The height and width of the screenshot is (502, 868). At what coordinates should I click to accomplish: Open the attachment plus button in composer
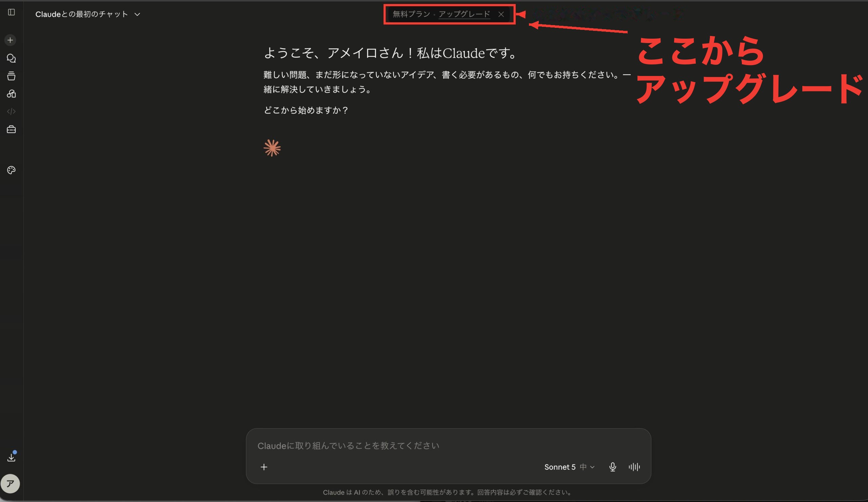[264, 467]
